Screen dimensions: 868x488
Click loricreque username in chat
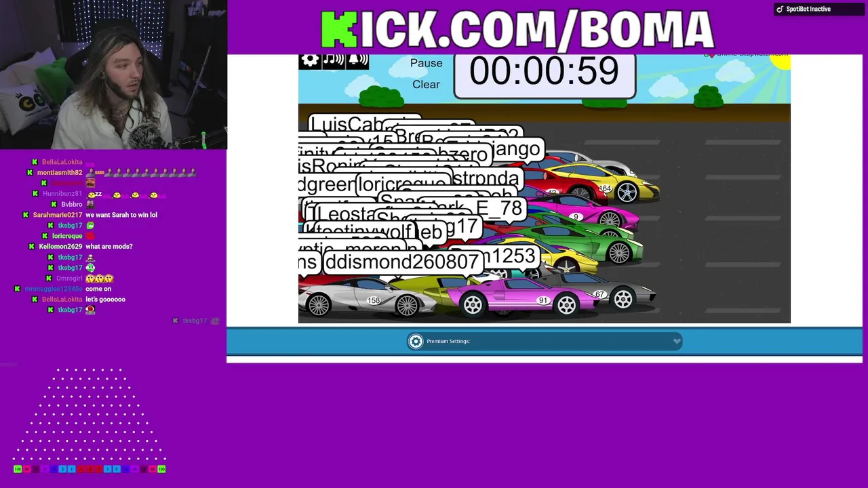click(x=67, y=236)
